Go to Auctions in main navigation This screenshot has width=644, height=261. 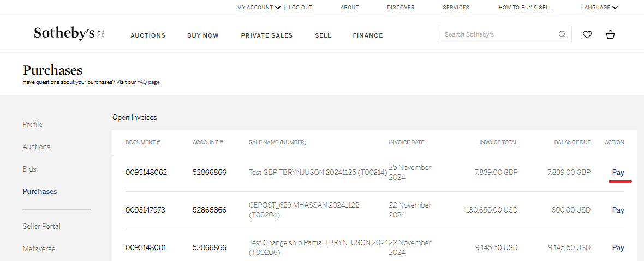[x=148, y=35]
